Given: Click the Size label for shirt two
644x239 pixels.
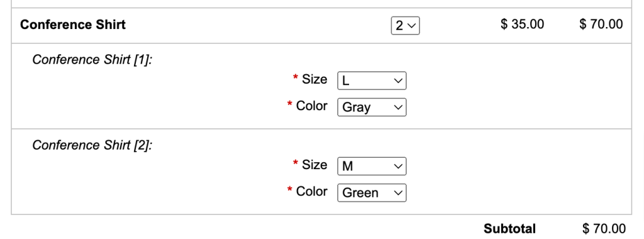Looking at the screenshot, I should coord(314,164).
